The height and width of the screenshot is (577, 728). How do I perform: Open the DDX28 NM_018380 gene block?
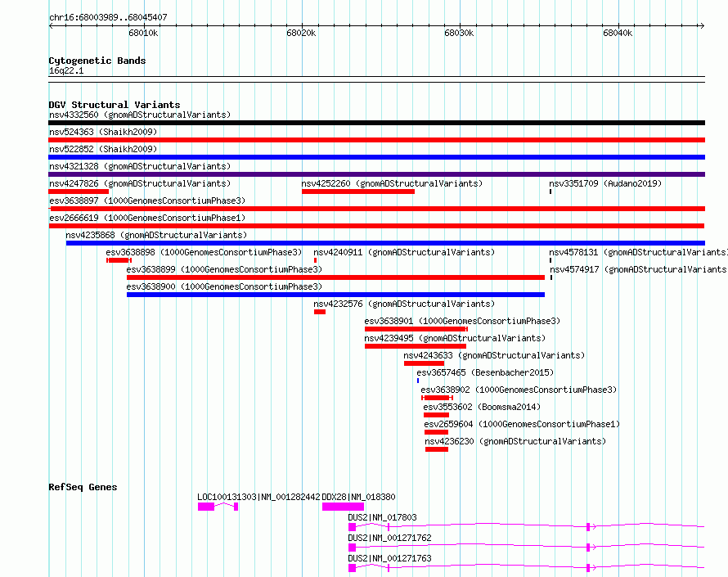[343, 507]
